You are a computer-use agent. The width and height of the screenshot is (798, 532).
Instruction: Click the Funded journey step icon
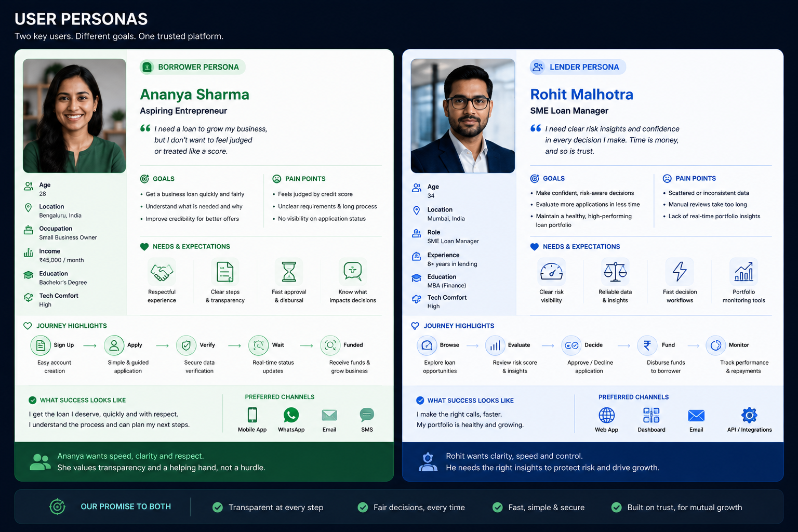330,345
